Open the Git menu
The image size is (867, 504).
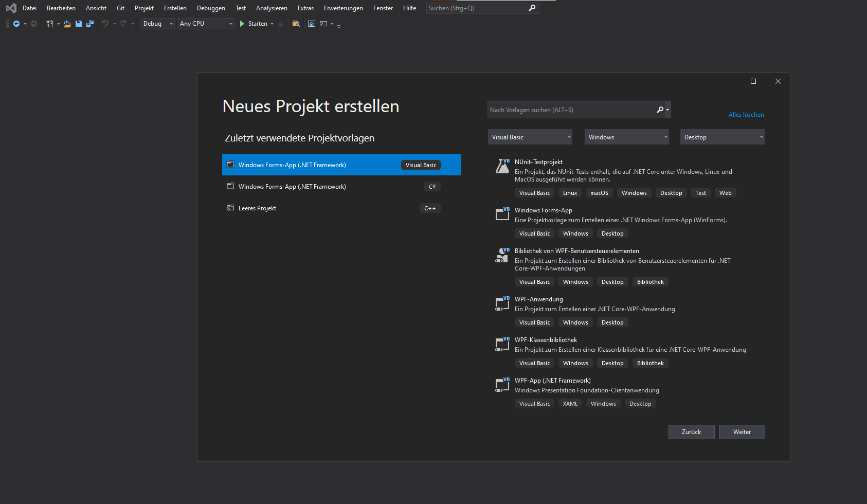pos(120,8)
